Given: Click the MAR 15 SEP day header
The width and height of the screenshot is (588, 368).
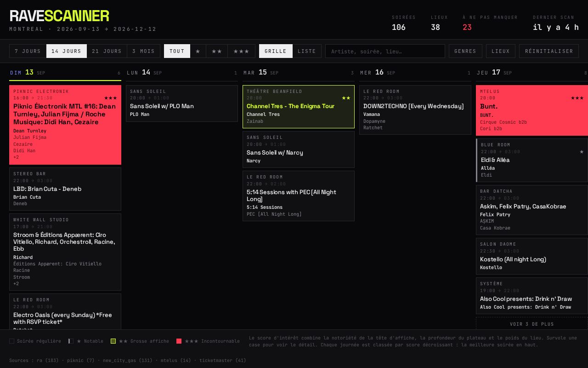Looking at the screenshot, I should point(299,73).
